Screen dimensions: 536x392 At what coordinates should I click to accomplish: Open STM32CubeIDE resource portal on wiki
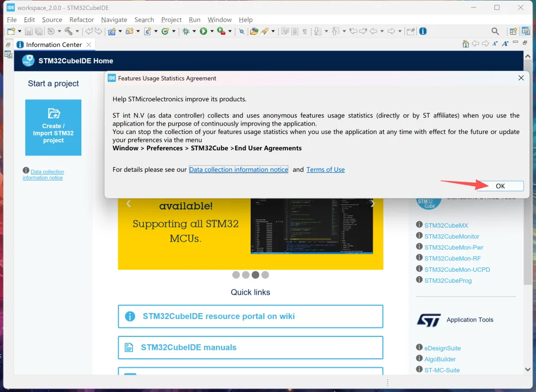click(251, 317)
